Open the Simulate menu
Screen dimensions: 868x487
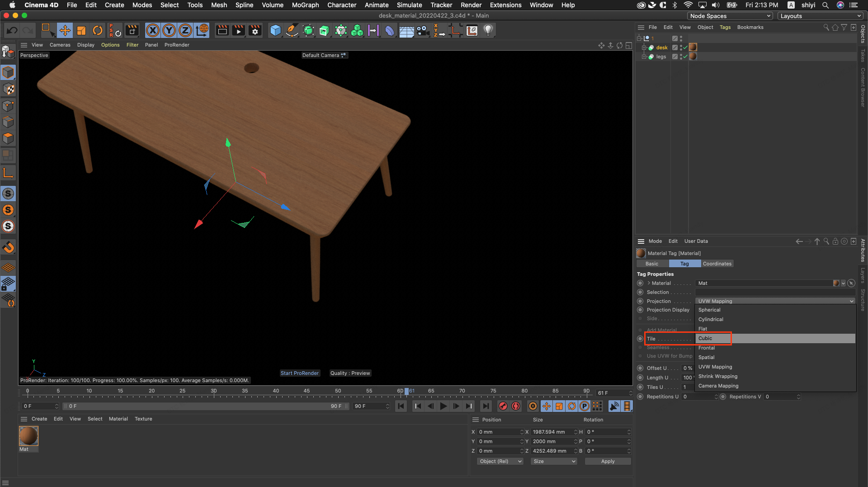(409, 5)
